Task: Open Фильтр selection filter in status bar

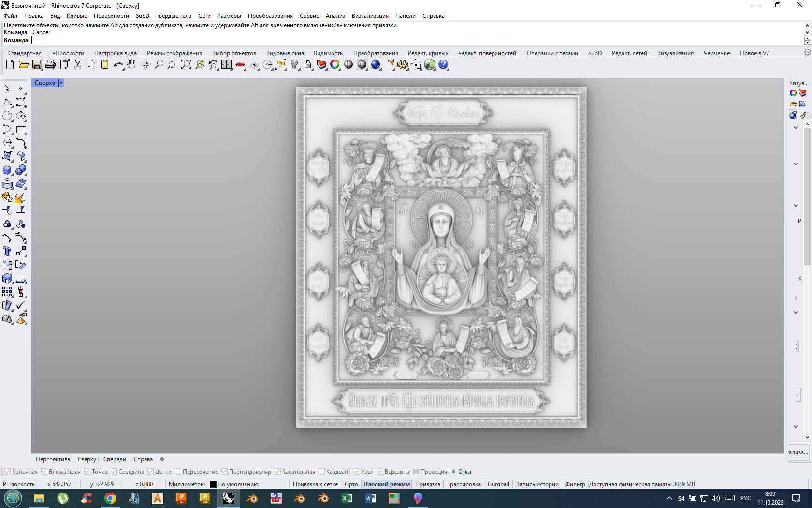Action: click(575, 484)
